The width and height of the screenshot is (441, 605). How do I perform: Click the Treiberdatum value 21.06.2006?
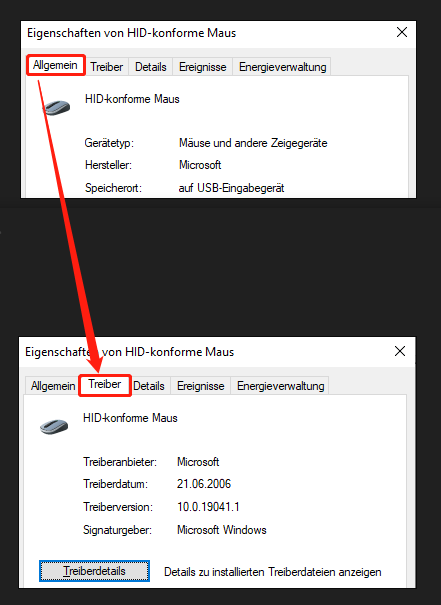pyautogui.click(x=204, y=484)
